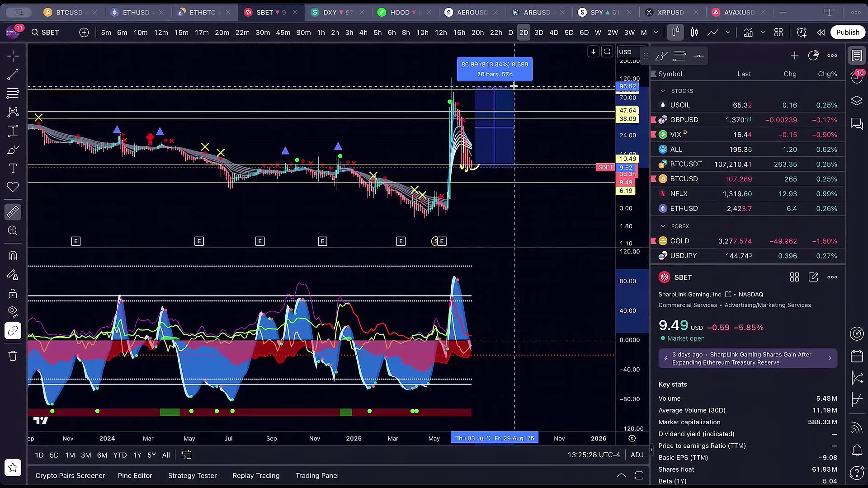Viewport: 868px width, 488px height.
Task: Collapse the STOCKS watchlist section
Action: [x=663, y=91]
